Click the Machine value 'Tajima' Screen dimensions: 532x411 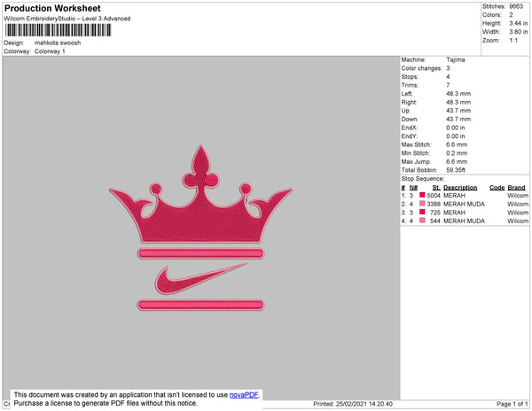pos(456,59)
